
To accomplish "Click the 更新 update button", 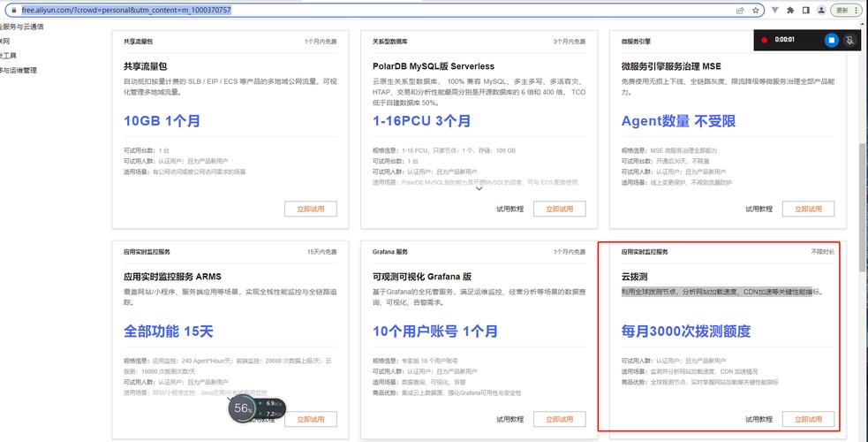I will 842,10.
